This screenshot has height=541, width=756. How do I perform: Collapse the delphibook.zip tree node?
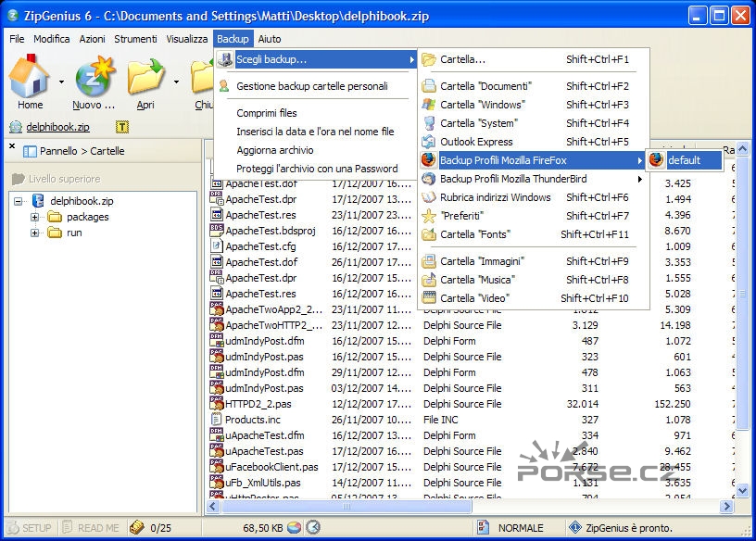click(19, 200)
